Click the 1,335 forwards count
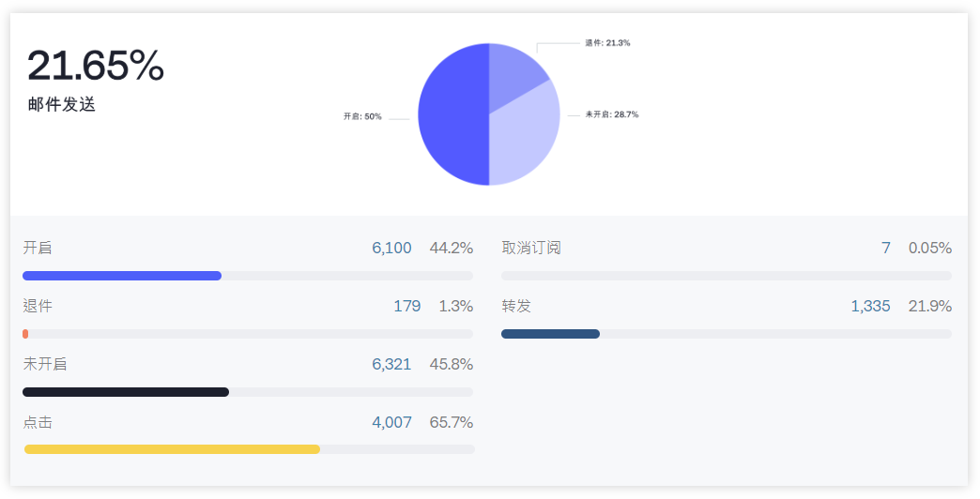This screenshot has width=980, height=499. [870, 307]
